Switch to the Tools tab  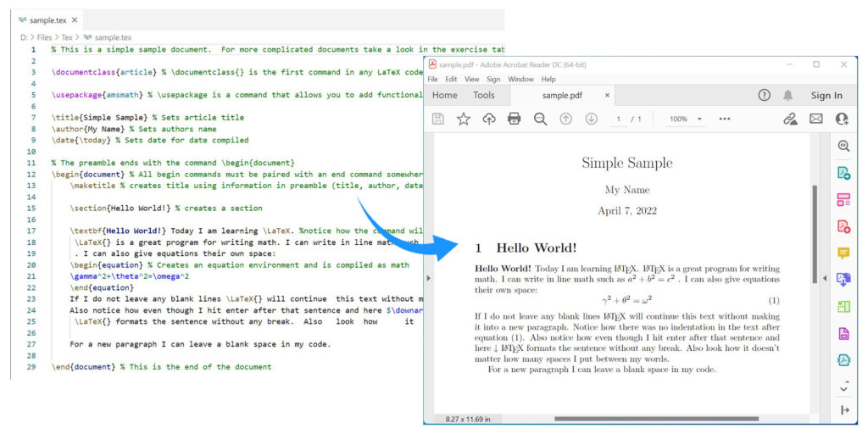pyautogui.click(x=484, y=95)
